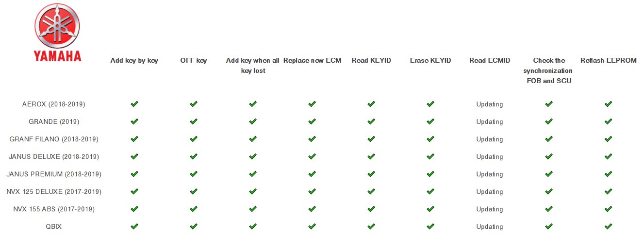Click AEROX checkmark under Add key by key
Screen dimensions: 644x242
pos(134,104)
